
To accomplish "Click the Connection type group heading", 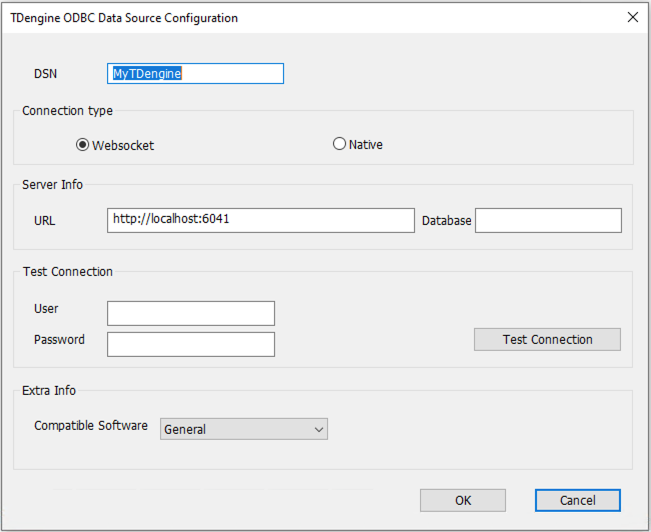I will point(67,111).
